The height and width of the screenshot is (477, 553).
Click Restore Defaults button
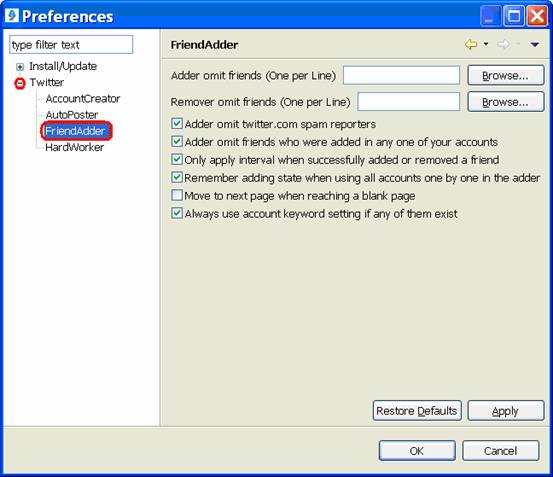[417, 411]
